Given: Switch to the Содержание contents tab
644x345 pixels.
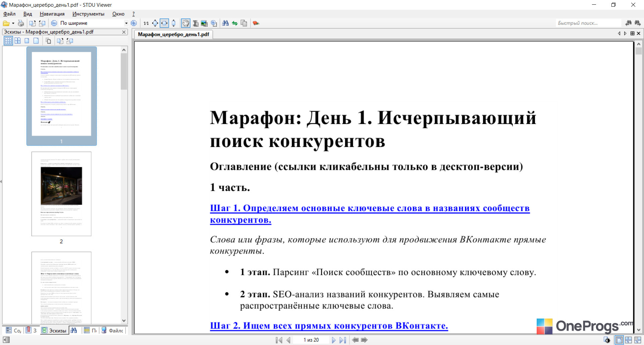Looking at the screenshot, I should (13, 330).
